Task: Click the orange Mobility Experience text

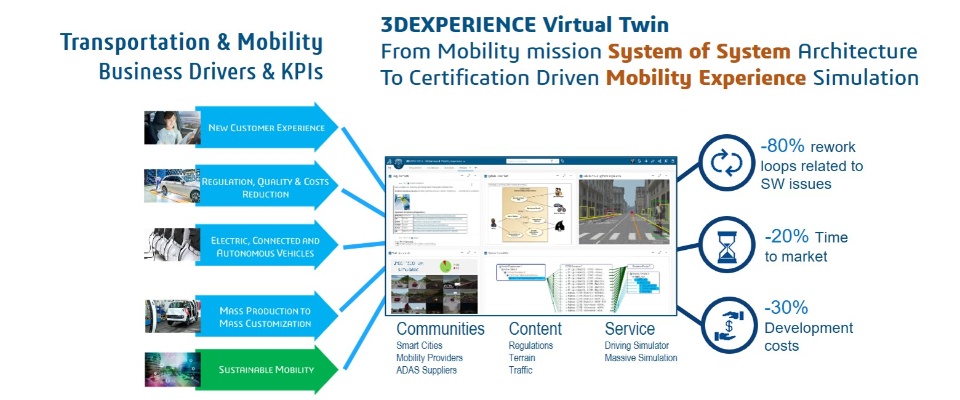Action: (705, 78)
